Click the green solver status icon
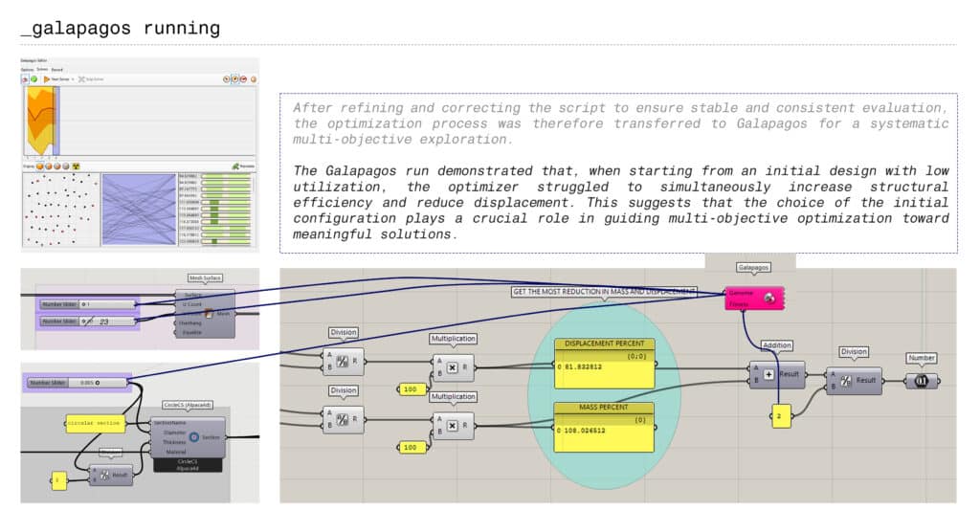The image size is (980, 510). [x=33, y=78]
